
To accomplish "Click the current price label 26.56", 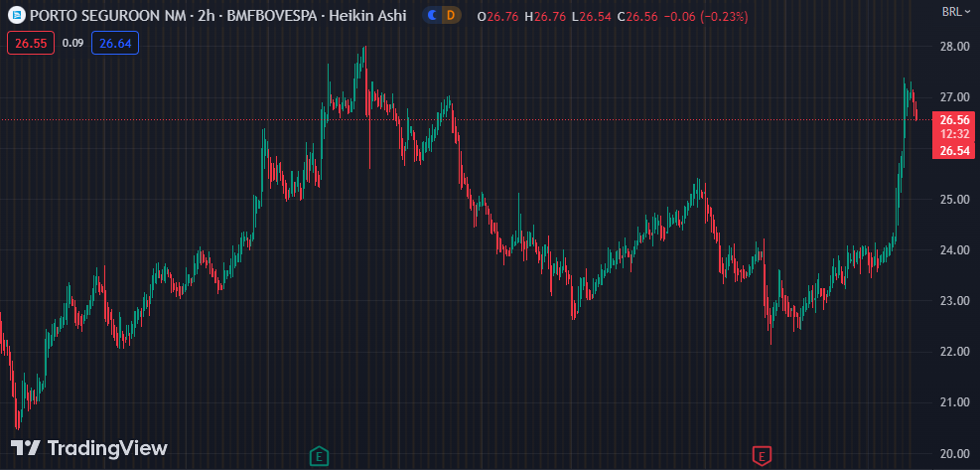I will click(x=954, y=119).
